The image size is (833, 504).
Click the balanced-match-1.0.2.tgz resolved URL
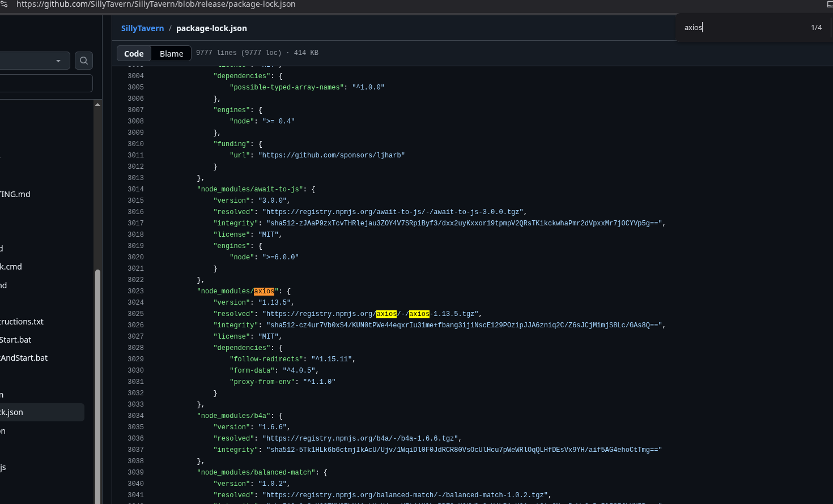point(405,495)
